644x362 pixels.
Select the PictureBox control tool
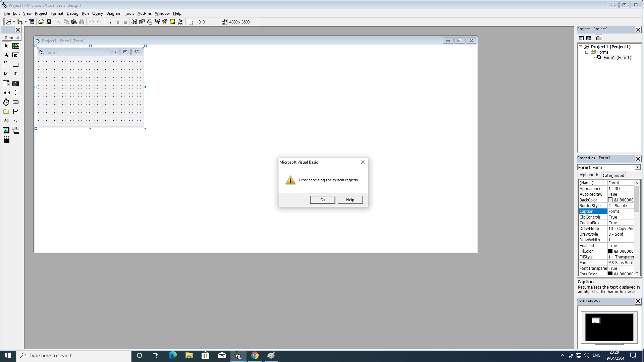16,46
